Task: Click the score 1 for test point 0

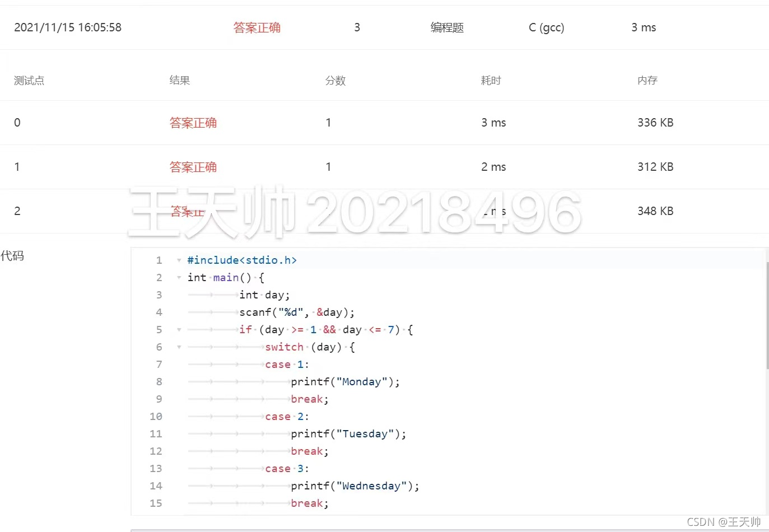Action: tap(328, 123)
